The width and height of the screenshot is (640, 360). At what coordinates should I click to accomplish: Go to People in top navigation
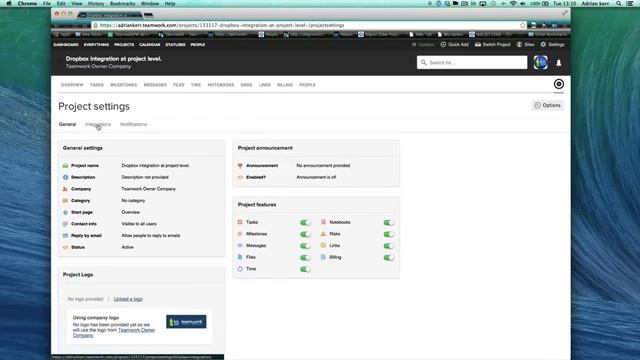tap(198, 44)
